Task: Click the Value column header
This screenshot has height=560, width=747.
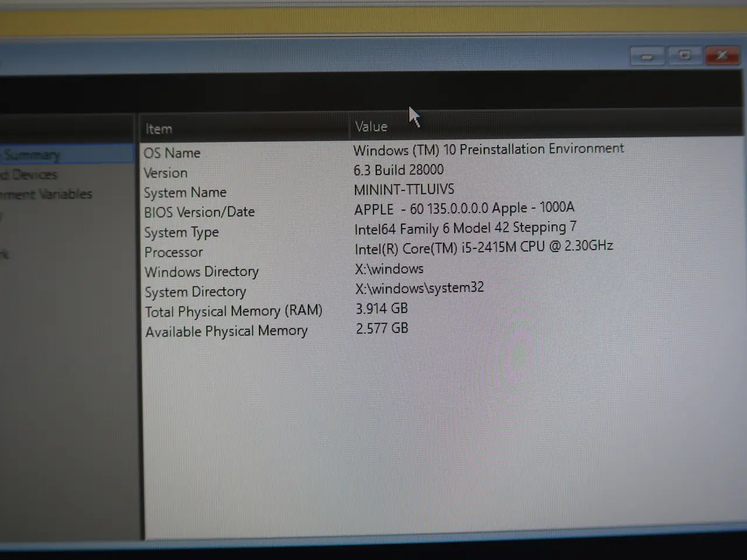Action: tap(371, 127)
